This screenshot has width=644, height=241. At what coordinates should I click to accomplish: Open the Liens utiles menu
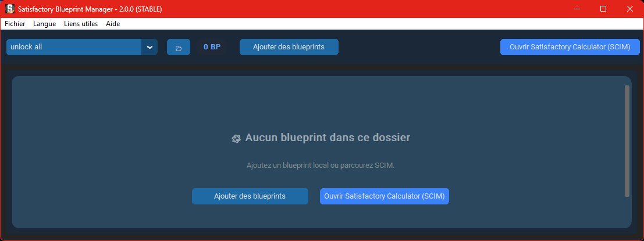(81, 24)
